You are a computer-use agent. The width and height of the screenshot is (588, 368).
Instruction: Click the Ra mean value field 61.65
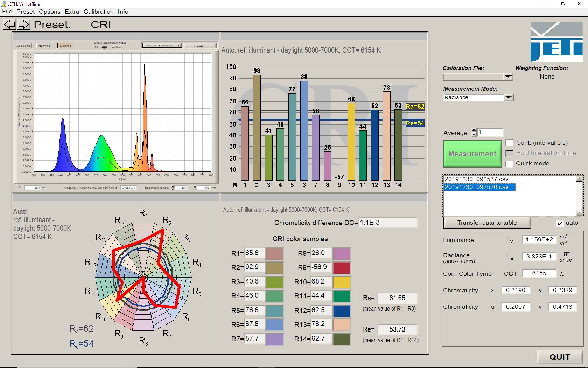pos(397,298)
